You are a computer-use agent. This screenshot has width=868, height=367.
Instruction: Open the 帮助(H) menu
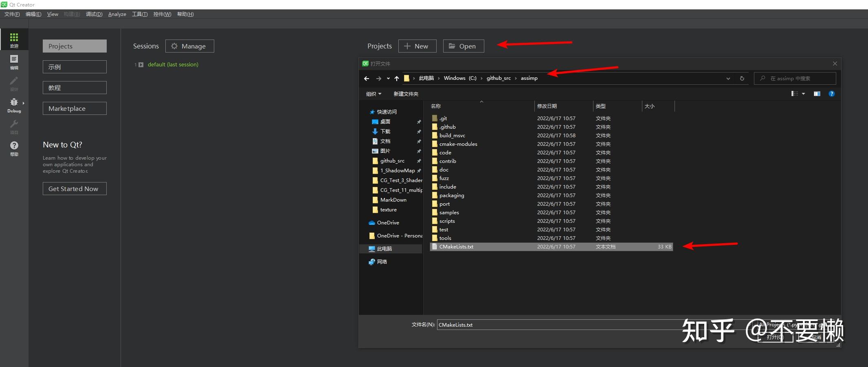pos(185,14)
